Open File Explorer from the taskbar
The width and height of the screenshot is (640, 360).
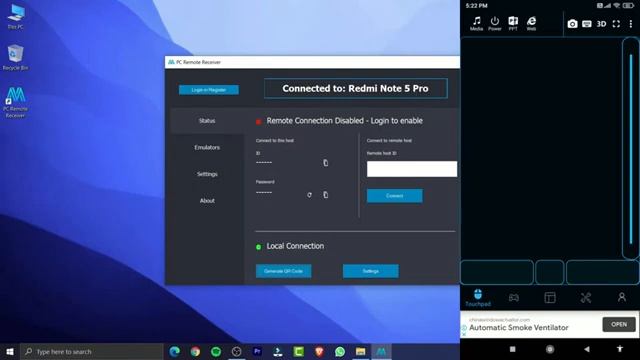360,351
